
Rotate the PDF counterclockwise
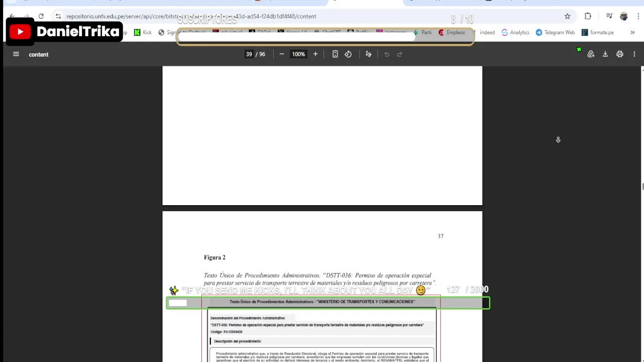348,54
